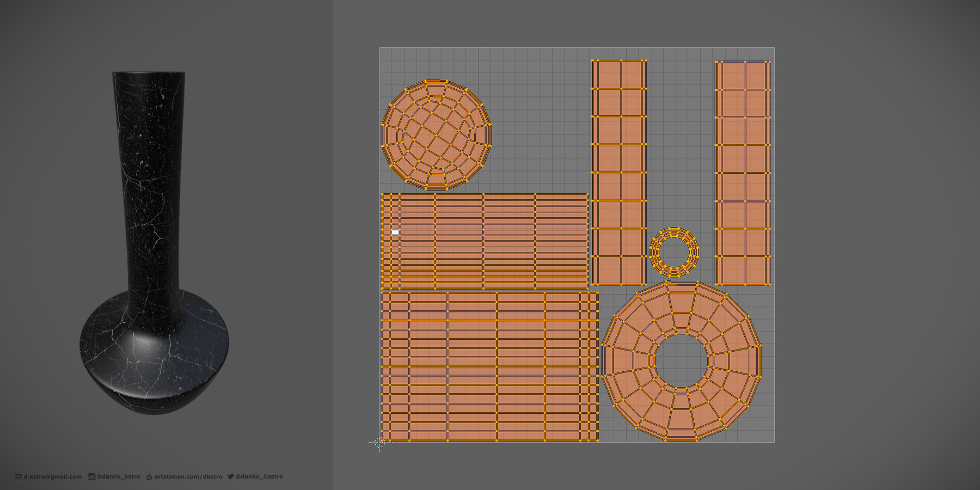Image resolution: width=980 pixels, height=490 pixels.
Task: Select the rightmost tall vertical UV strip
Action: (x=743, y=173)
